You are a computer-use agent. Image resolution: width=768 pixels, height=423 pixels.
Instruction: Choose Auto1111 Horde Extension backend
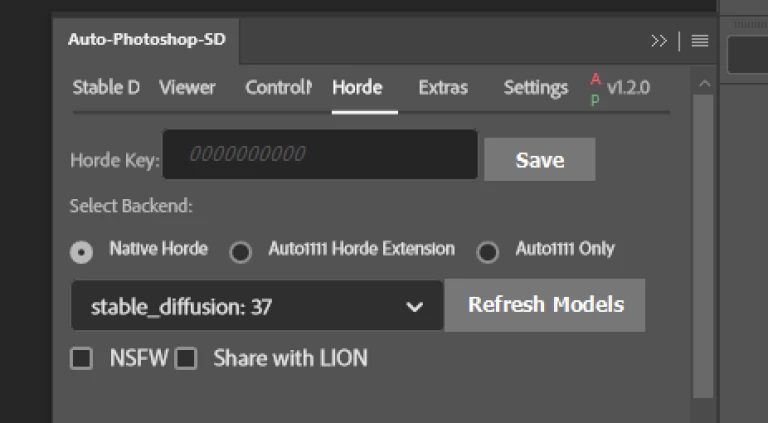click(240, 252)
